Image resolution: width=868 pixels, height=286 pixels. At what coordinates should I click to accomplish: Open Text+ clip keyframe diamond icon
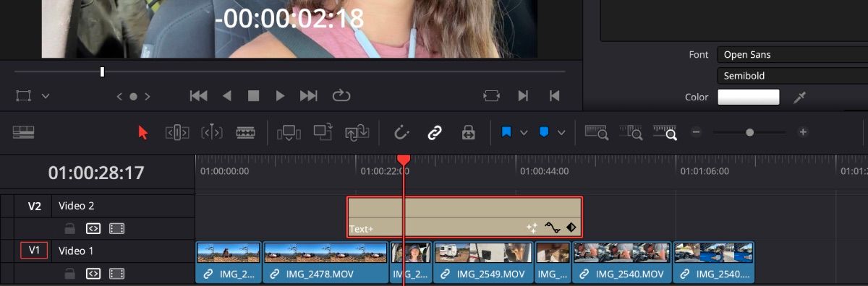571,227
